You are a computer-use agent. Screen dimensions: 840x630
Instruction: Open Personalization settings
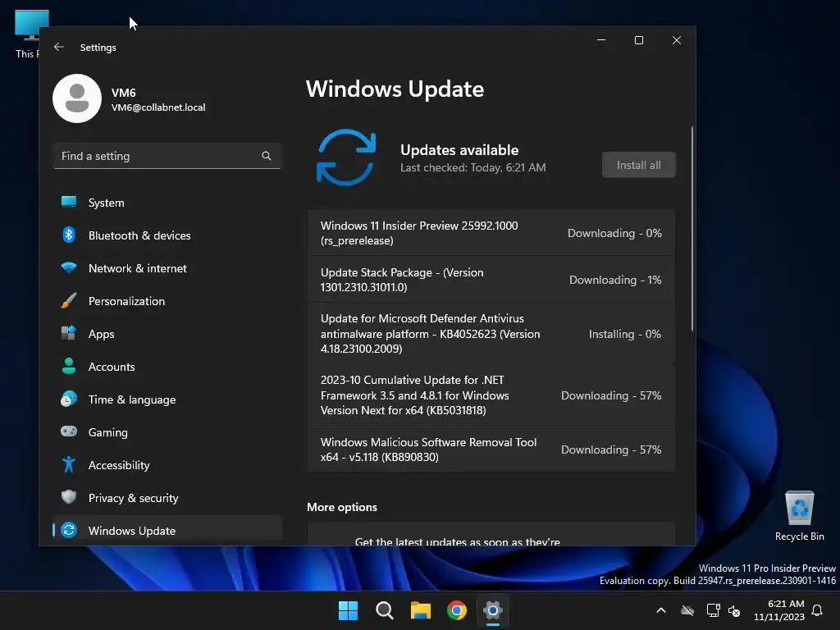pos(167,301)
